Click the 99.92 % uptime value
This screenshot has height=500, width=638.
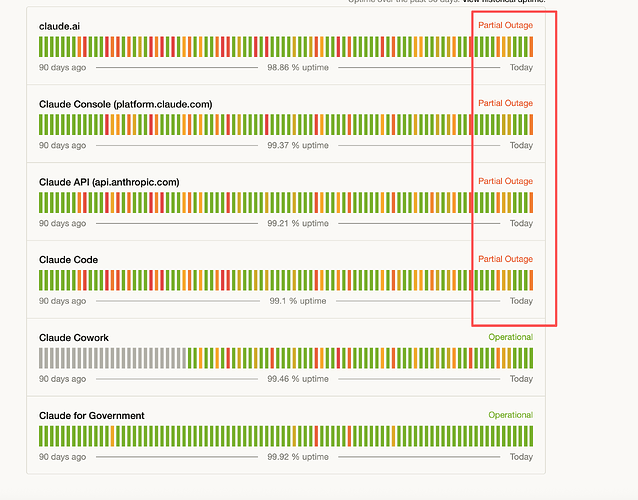click(298, 457)
